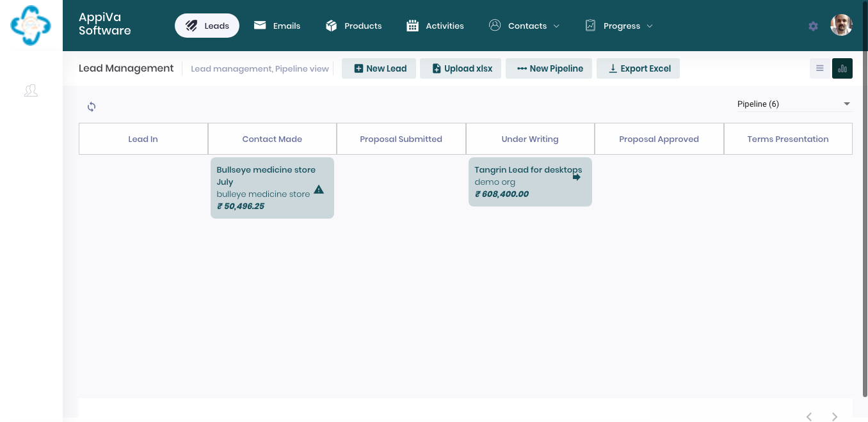Click the user silhouette sidebar icon
Image resolution: width=868 pixels, height=422 pixels.
tap(31, 91)
